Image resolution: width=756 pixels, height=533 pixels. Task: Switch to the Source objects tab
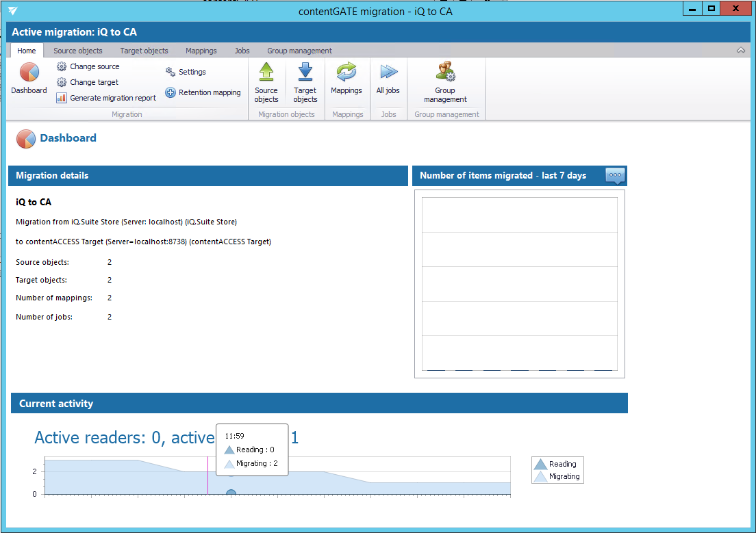tap(78, 51)
